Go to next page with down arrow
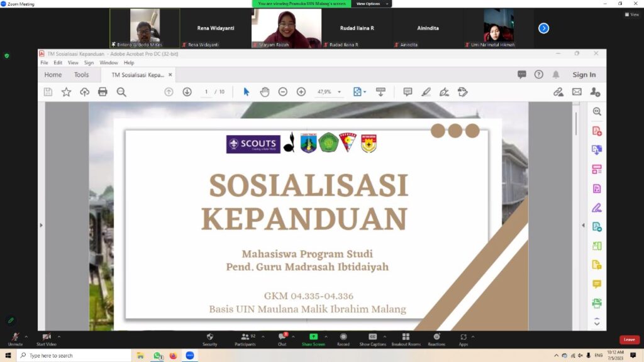The width and height of the screenshot is (644, 362). pos(187,92)
